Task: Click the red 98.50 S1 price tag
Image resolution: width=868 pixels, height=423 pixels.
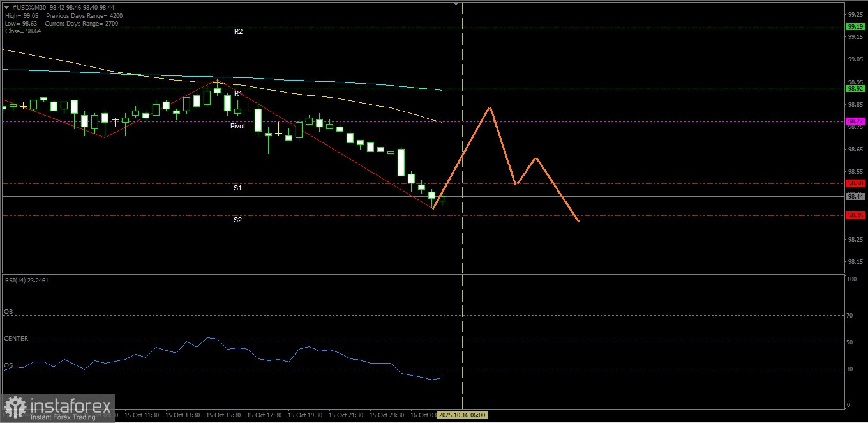Action: coord(855,183)
